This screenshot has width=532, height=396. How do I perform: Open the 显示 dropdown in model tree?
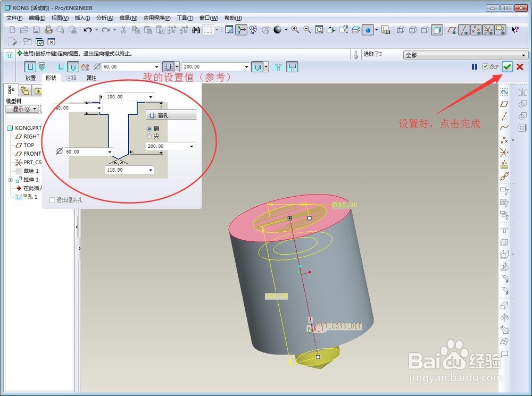pyautogui.click(x=22, y=109)
